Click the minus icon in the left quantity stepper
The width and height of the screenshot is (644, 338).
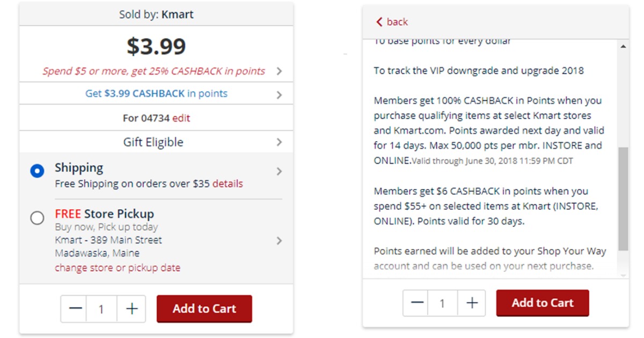(76, 308)
